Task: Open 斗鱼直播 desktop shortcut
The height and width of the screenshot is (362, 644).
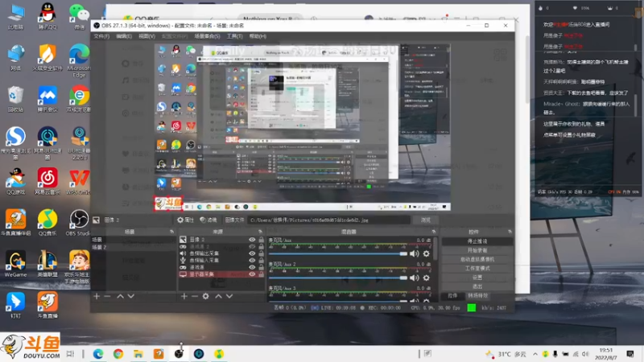Action: click(x=47, y=305)
